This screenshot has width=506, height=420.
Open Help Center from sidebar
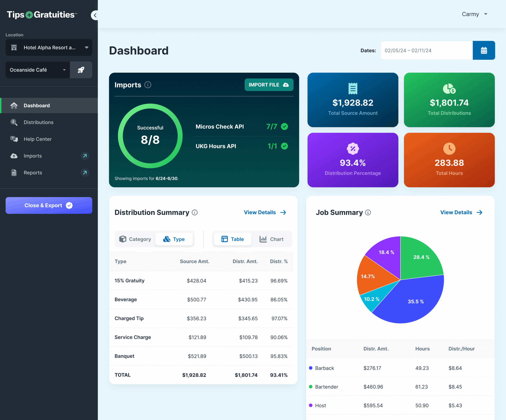[38, 139]
